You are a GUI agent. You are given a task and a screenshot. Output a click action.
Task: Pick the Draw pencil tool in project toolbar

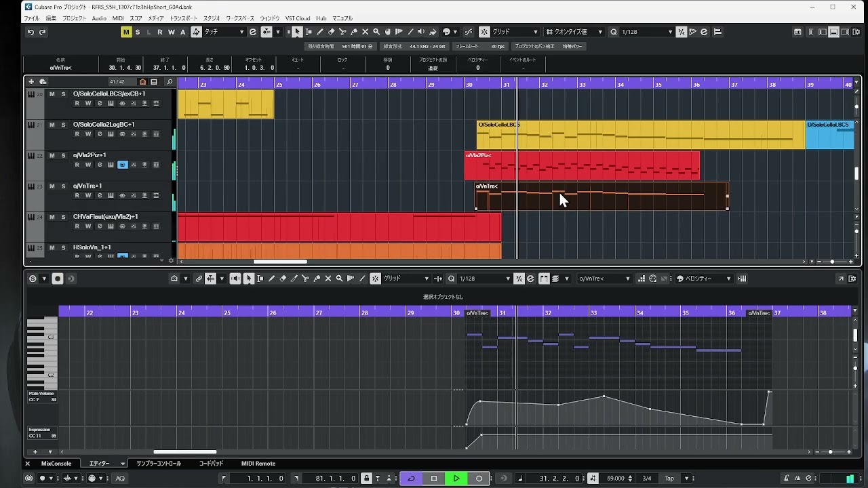coord(320,32)
